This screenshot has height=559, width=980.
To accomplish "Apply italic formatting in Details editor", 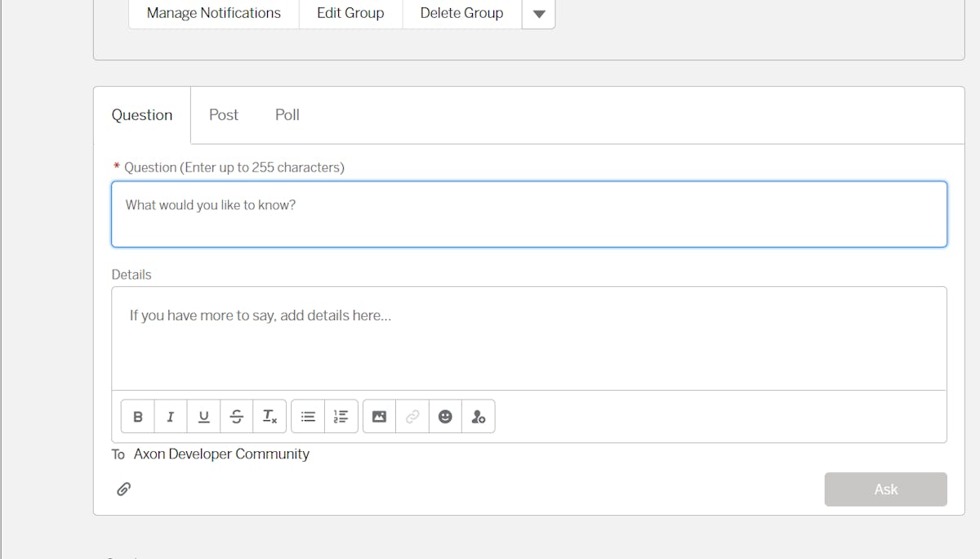I will pyautogui.click(x=171, y=417).
